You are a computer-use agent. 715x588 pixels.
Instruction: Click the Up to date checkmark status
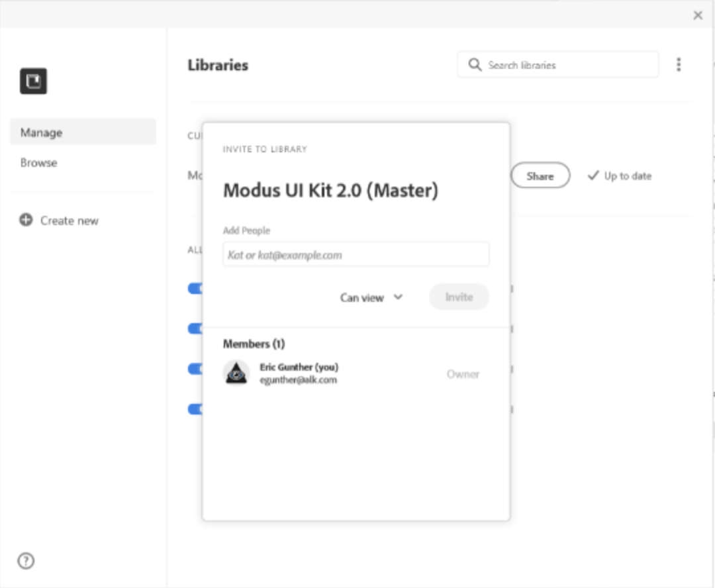619,176
